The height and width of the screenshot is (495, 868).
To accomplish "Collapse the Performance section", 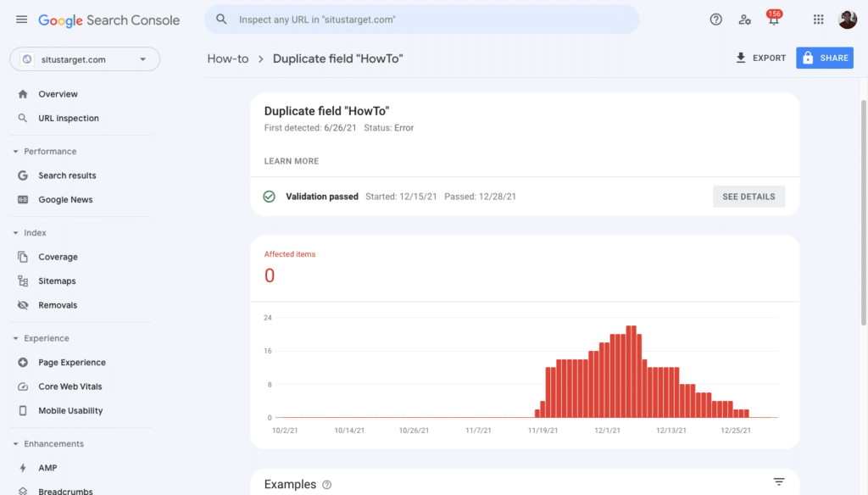I will click(16, 152).
